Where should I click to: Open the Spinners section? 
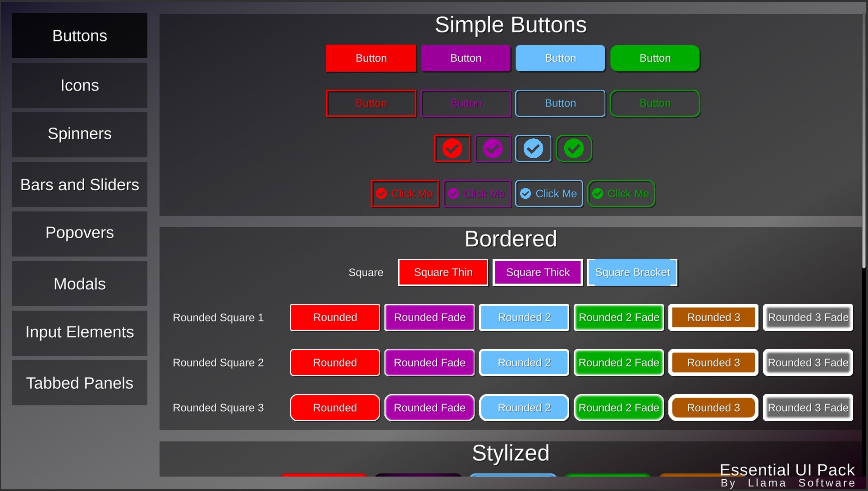pos(79,134)
